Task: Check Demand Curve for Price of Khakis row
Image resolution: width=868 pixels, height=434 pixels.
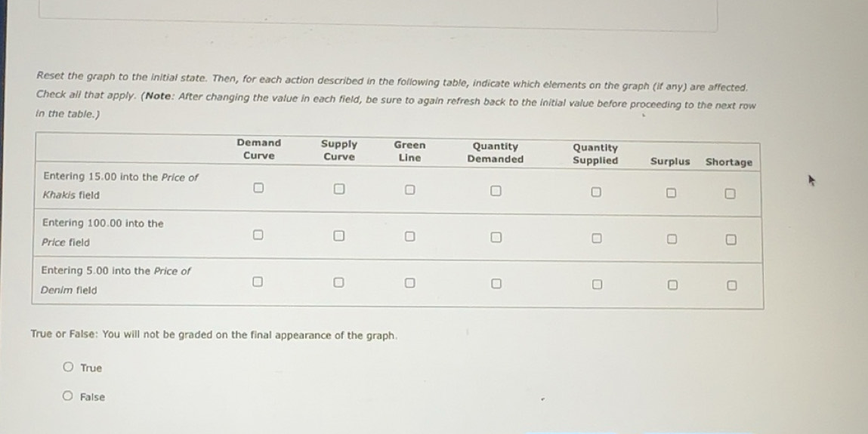Action: (x=258, y=187)
